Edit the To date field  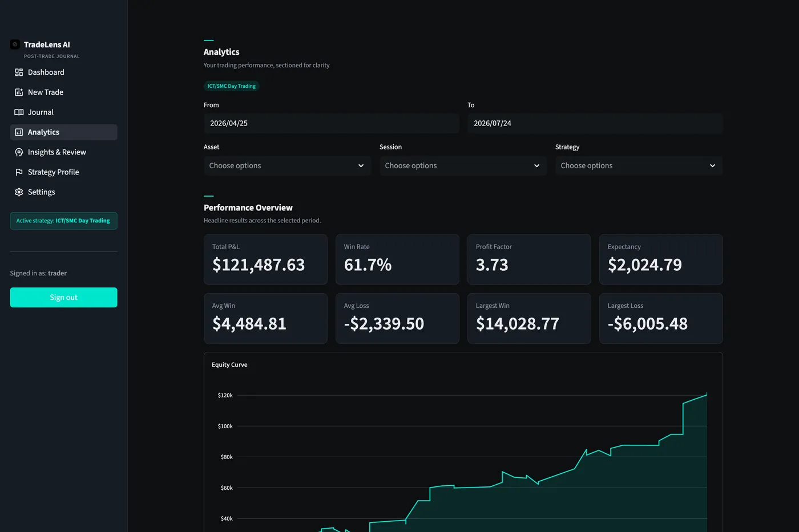click(595, 123)
